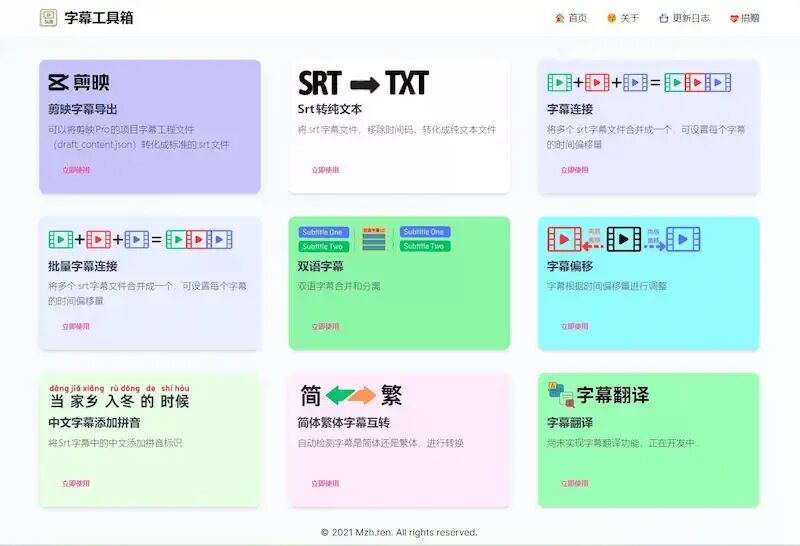Image resolution: width=800 pixels, height=546 pixels.
Task: Open the 简体繁体字幕互转 card title
Action: click(x=344, y=423)
